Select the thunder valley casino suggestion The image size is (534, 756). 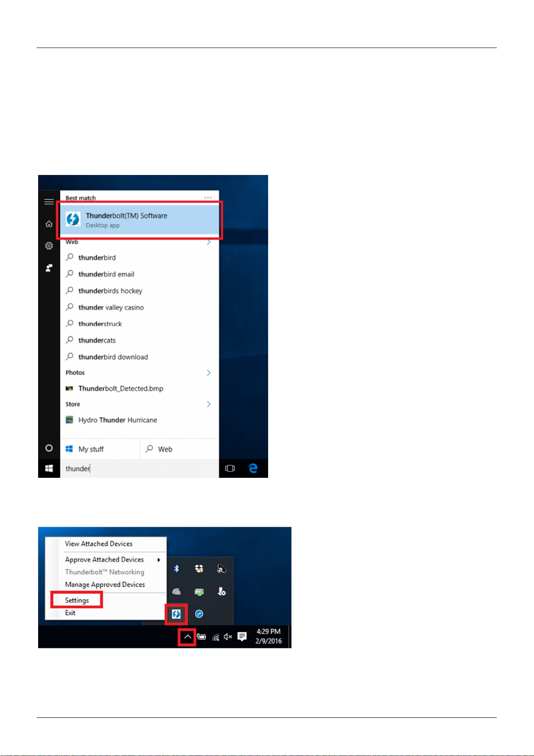(x=139, y=307)
